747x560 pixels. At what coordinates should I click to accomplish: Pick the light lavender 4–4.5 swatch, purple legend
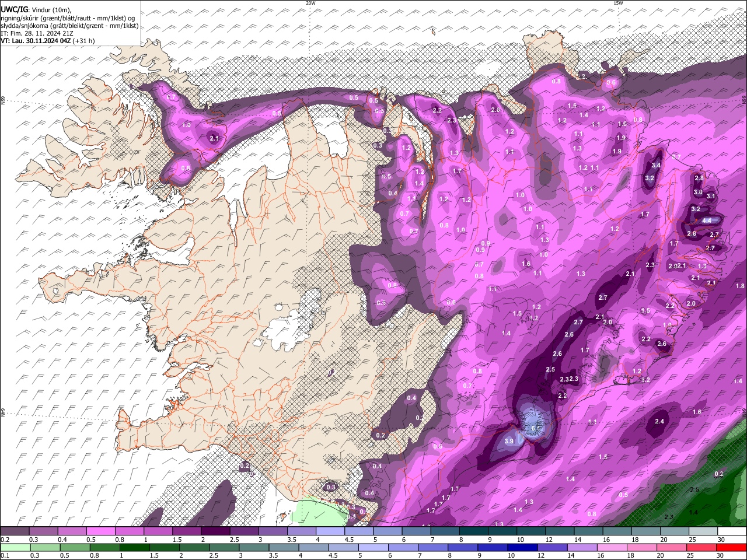pyautogui.click(x=329, y=531)
